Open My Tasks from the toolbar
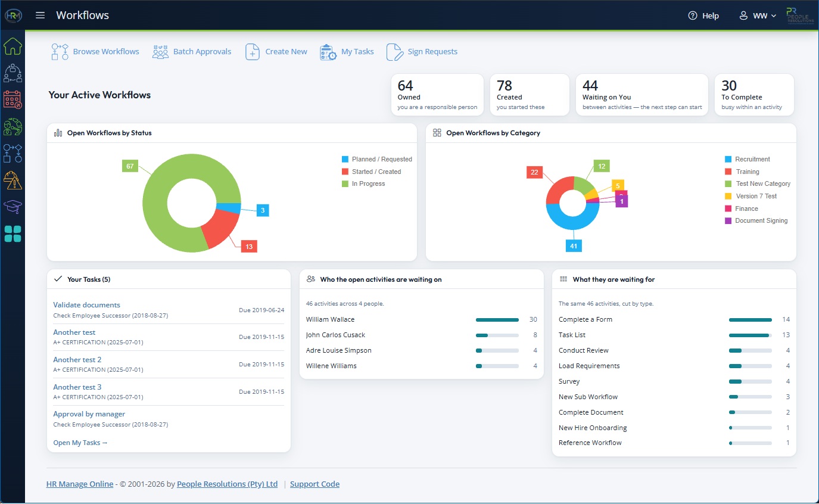Image resolution: width=819 pixels, height=504 pixels. [347, 52]
